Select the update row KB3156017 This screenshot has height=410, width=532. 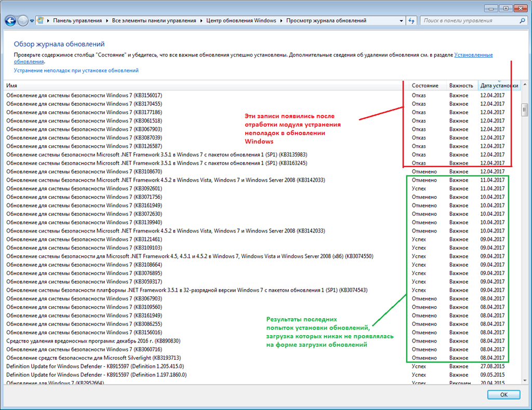point(262,95)
